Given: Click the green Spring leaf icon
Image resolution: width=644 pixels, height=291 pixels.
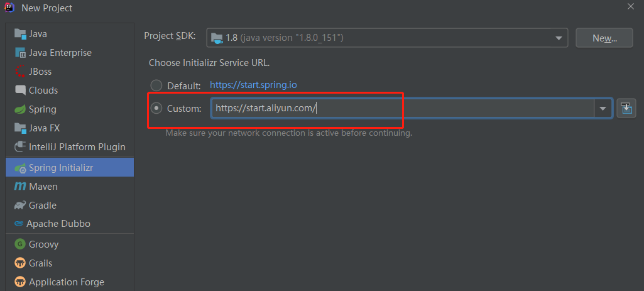Looking at the screenshot, I should point(20,109).
